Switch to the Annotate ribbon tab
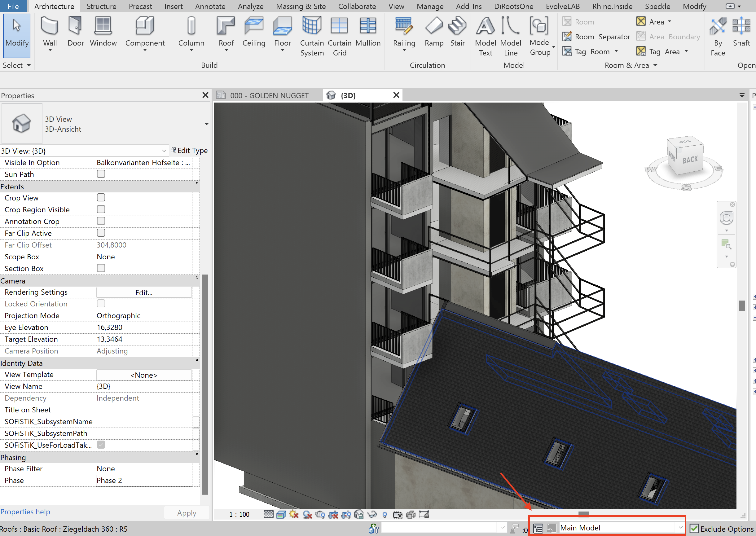756x536 pixels. click(x=210, y=6)
